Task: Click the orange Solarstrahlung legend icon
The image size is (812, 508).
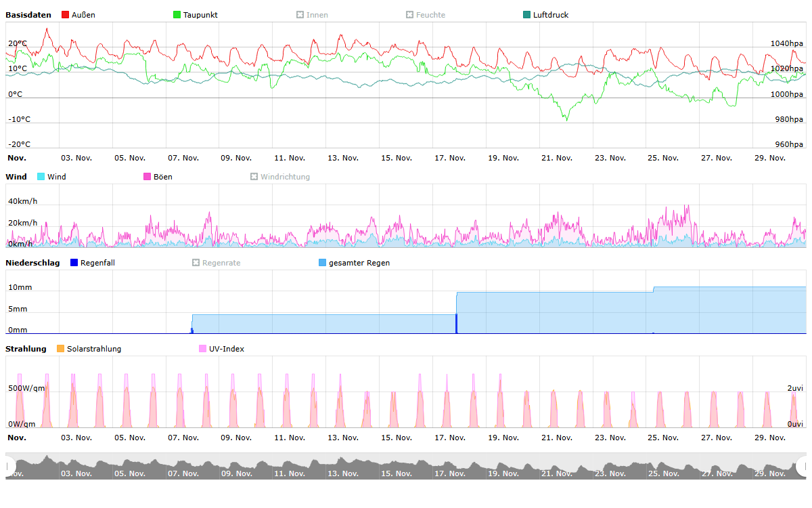Action: tap(61, 349)
